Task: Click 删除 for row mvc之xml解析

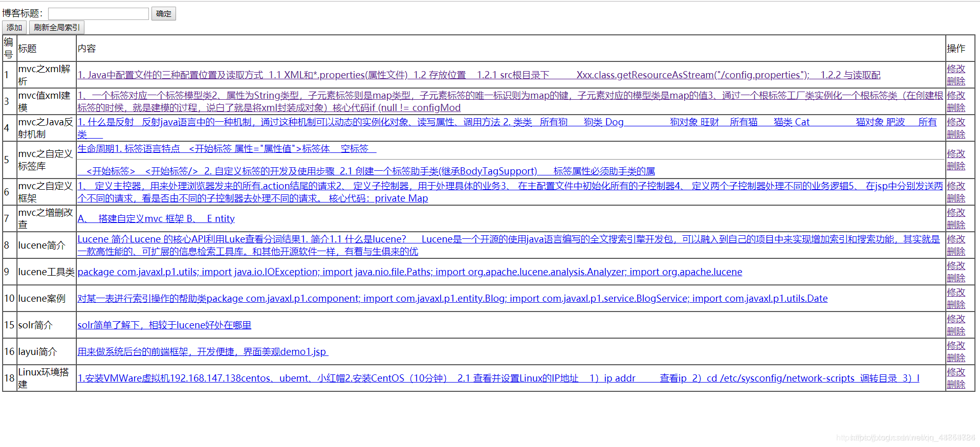Action: 956,81
